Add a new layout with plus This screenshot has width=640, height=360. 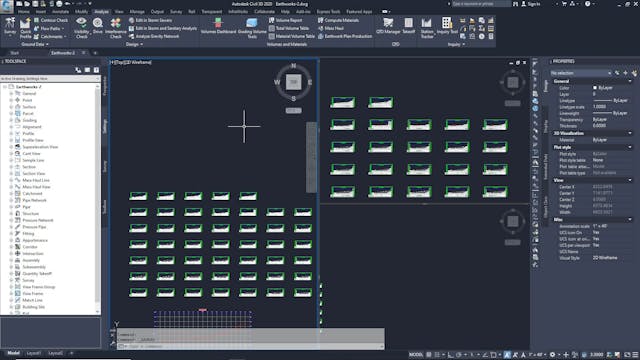click(71, 353)
